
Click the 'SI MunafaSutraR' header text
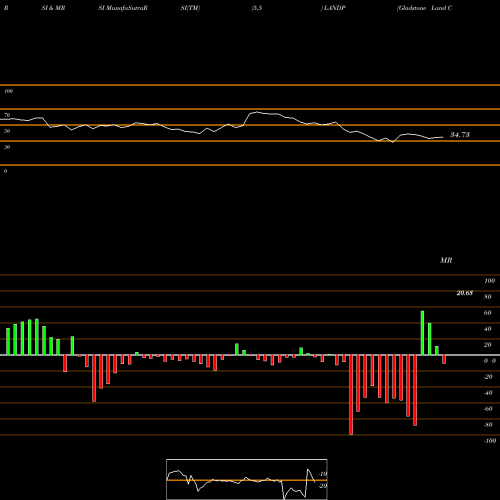(x=123, y=8)
